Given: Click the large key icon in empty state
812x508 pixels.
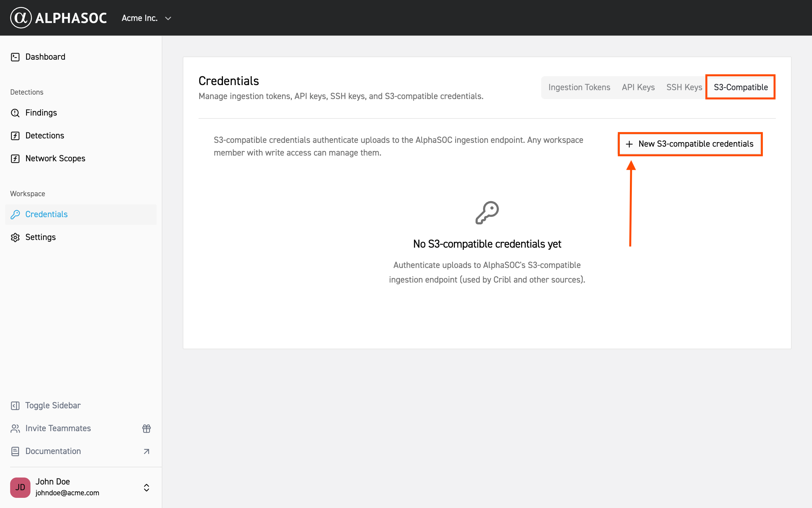Looking at the screenshot, I should tap(487, 213).
